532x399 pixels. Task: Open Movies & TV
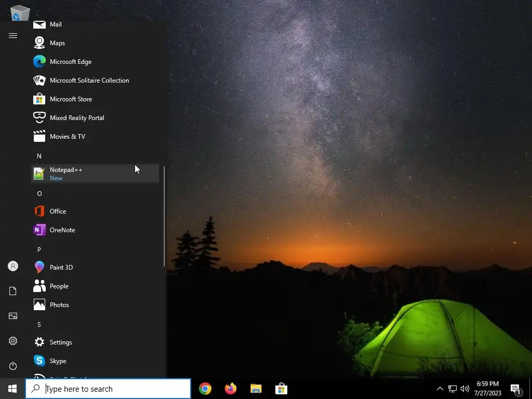click(95, 137)
